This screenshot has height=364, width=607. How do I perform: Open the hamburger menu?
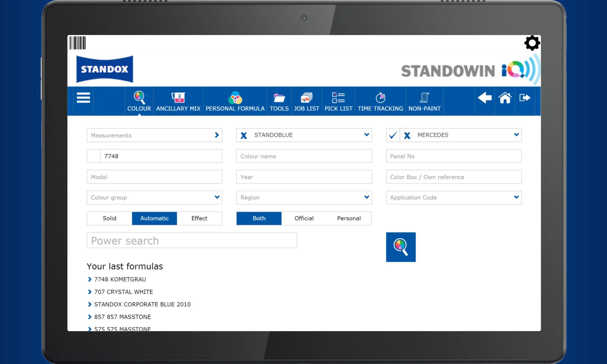pos(84,98)
